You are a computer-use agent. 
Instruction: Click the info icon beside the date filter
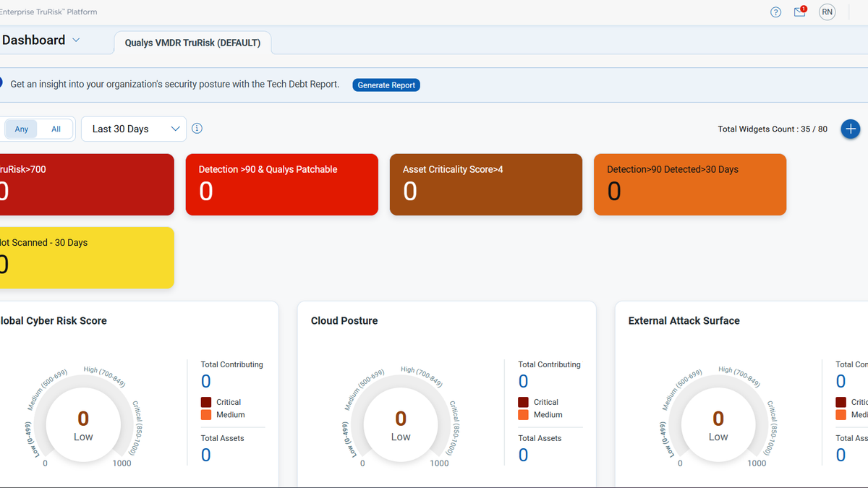[197, 128]
